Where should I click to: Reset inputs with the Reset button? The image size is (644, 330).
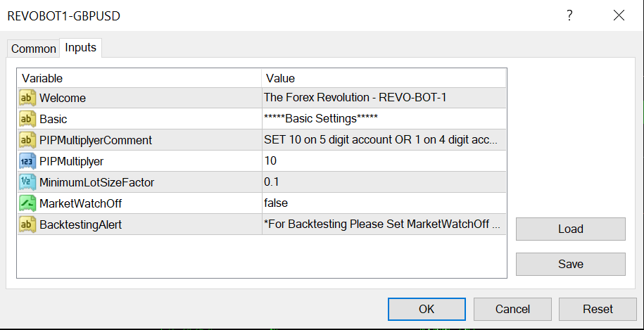[598, 309]
